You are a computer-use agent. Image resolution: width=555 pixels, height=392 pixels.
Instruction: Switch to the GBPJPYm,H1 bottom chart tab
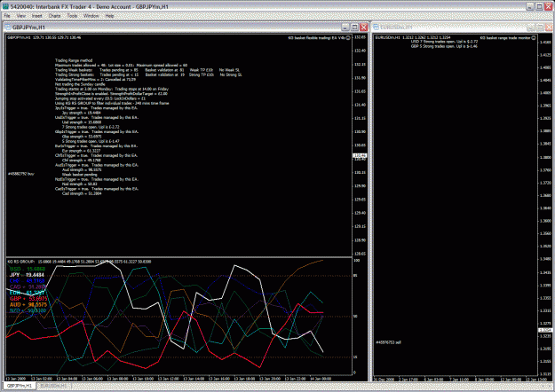coord(20,386)
